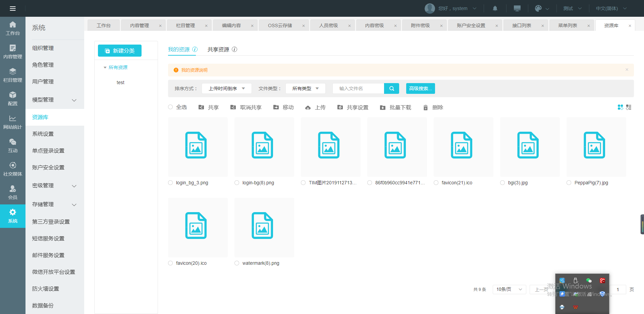Switch to the shared resources tab

218,50
